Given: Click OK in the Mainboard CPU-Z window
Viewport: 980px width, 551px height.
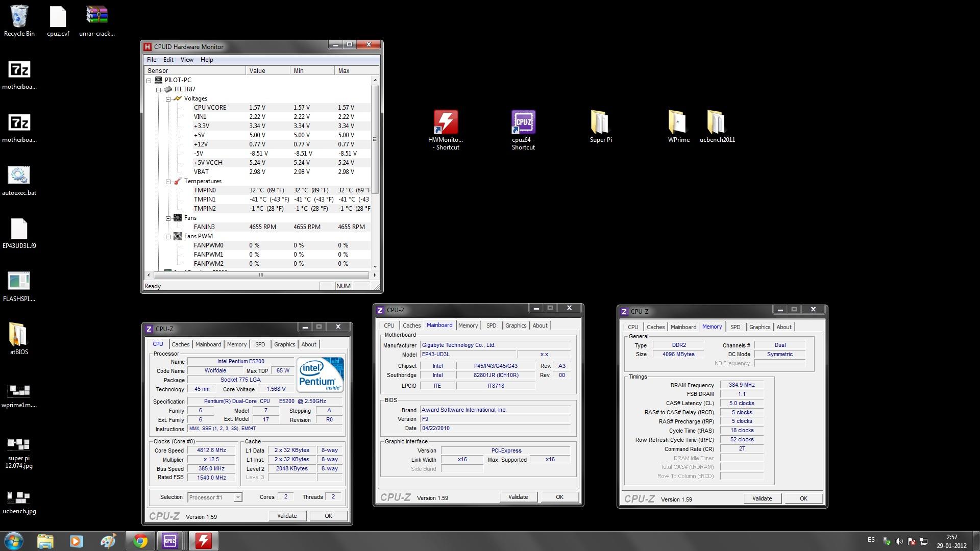Looking at the screenshot, I should pos(559,497).
